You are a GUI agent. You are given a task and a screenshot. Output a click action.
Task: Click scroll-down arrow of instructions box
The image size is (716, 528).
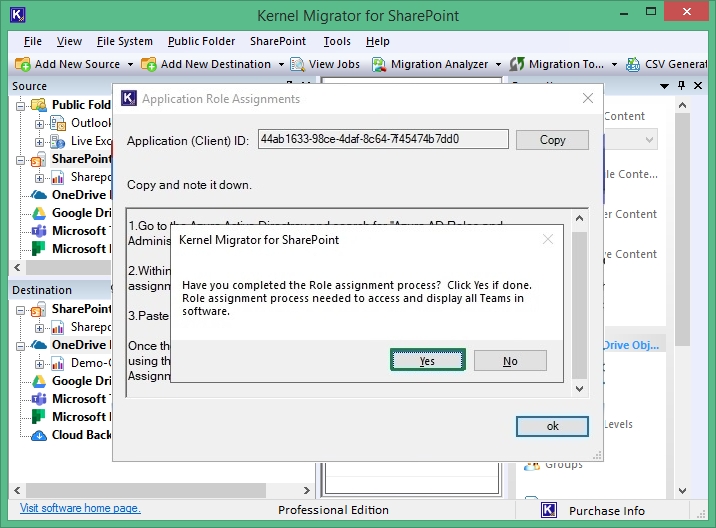tap(579, 389)
